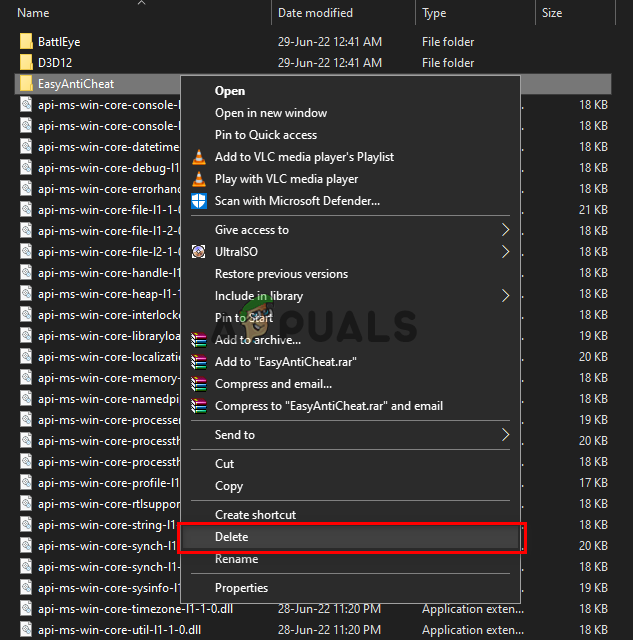Click WinRAR icon beside Add to "EasyAntiCheat.rar"
Screen dimensions: 633x640
199,362
